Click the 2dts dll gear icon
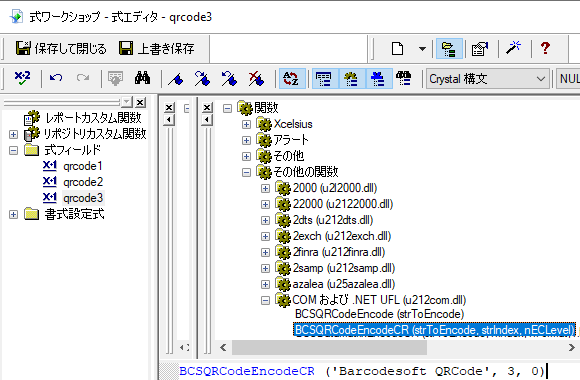580x380 pixels. [283, 220]
